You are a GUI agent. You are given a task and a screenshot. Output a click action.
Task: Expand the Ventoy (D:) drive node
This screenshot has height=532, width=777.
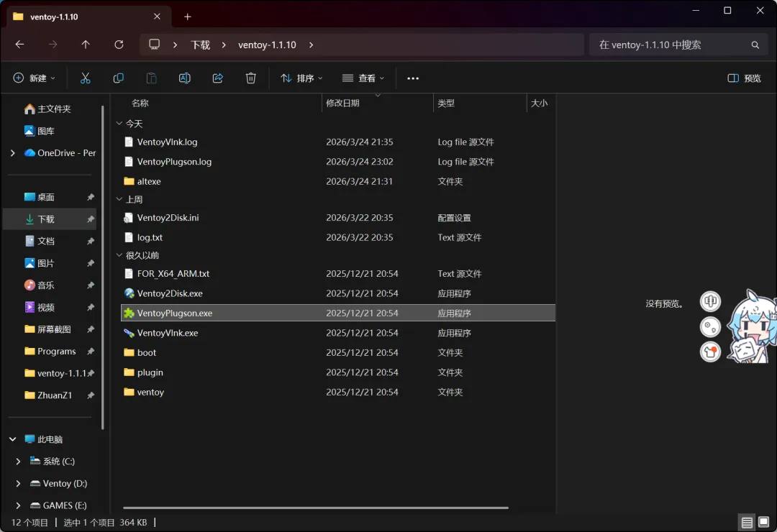pos(18,483)
